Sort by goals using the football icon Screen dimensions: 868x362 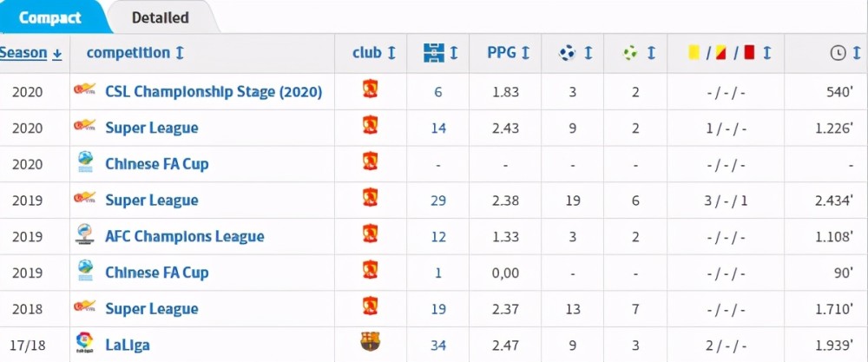(568, 53)
